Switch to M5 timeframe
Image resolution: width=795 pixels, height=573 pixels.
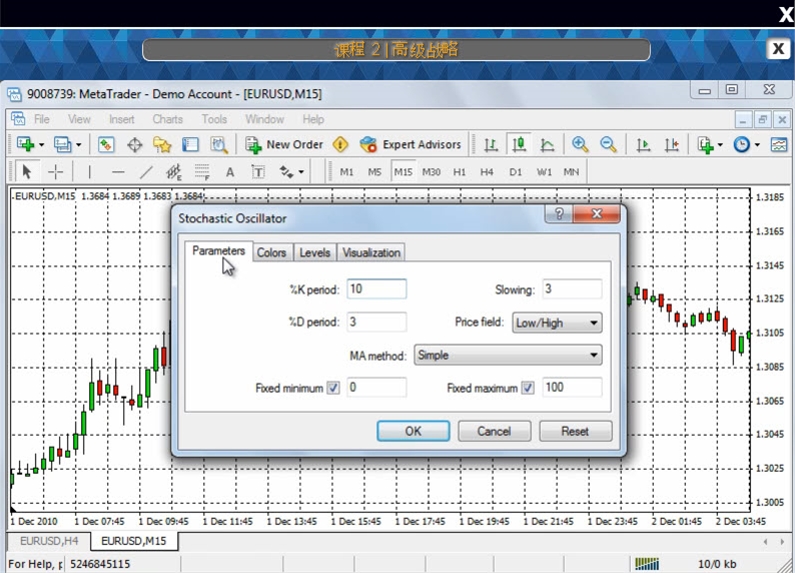point(375,172)
